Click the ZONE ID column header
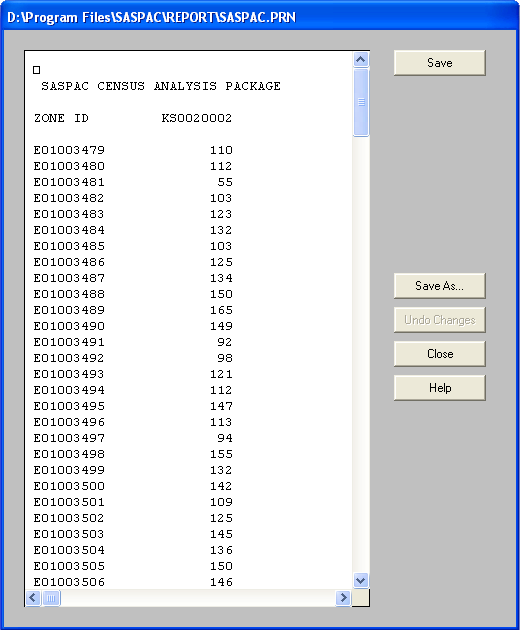520x630 pixels. coord(61,118)
